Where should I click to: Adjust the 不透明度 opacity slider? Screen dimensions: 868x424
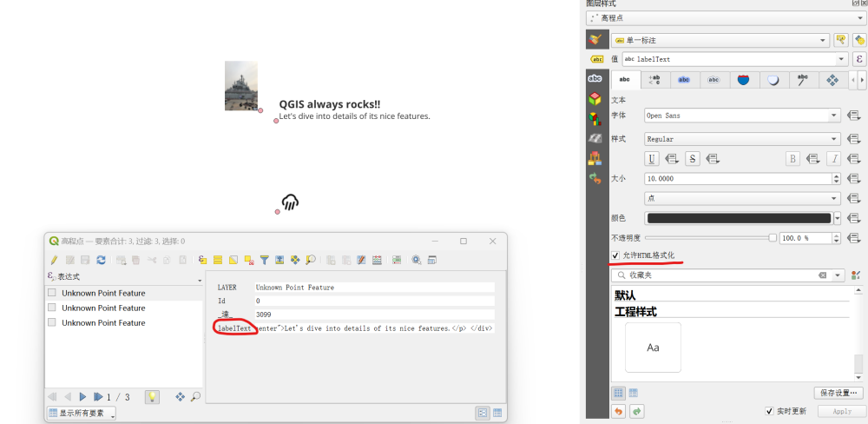tap(711, 238)
